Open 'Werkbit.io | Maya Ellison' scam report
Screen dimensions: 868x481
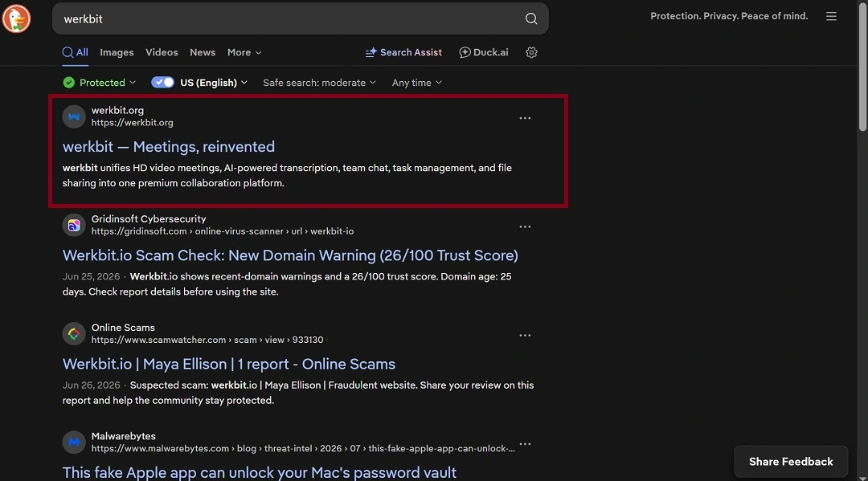[x=228, y=364]
